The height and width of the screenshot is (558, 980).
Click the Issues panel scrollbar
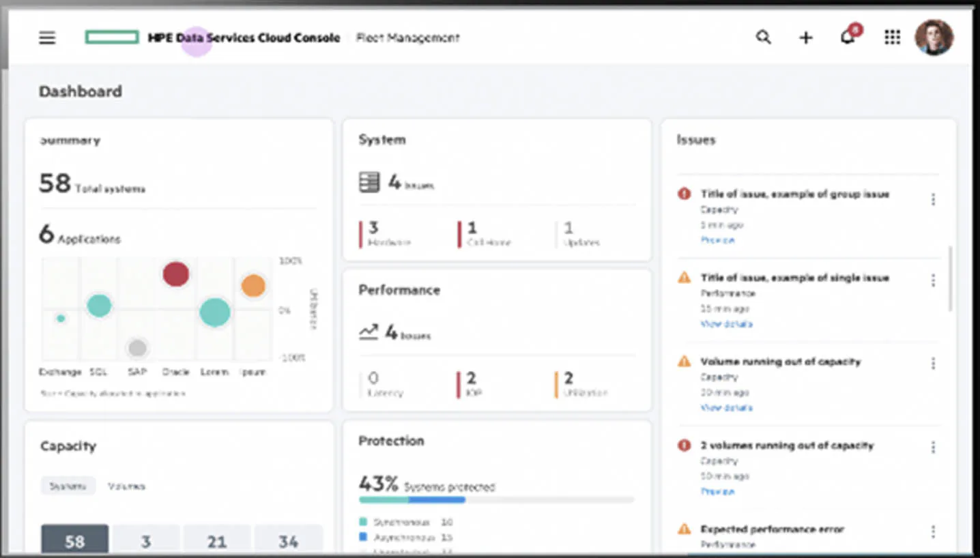click(951, 278)
